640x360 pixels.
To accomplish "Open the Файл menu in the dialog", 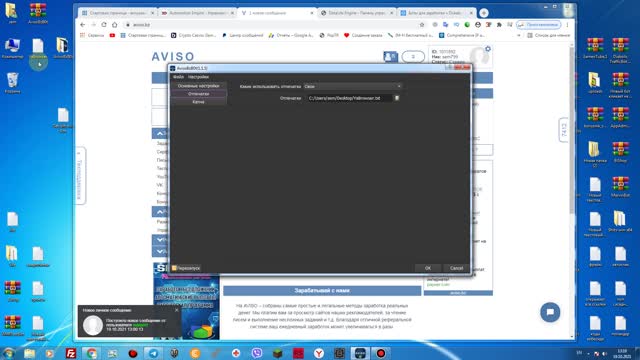I will pos(178,77).
